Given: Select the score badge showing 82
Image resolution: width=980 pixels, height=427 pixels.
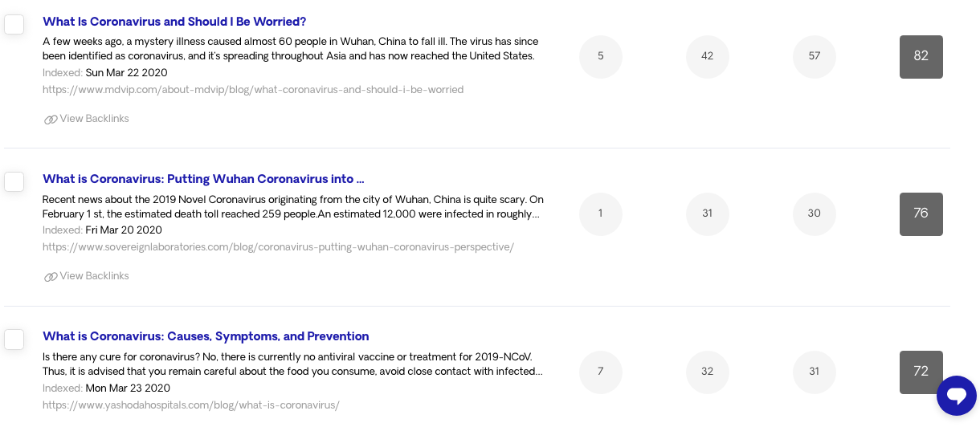Looking at the screenshot, I should [x=921, y=56].
